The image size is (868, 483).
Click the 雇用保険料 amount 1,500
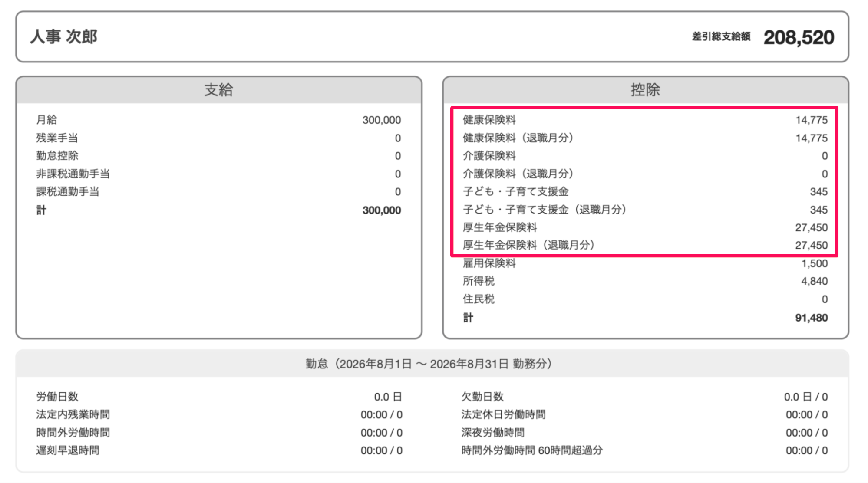(x=814, y=263)
